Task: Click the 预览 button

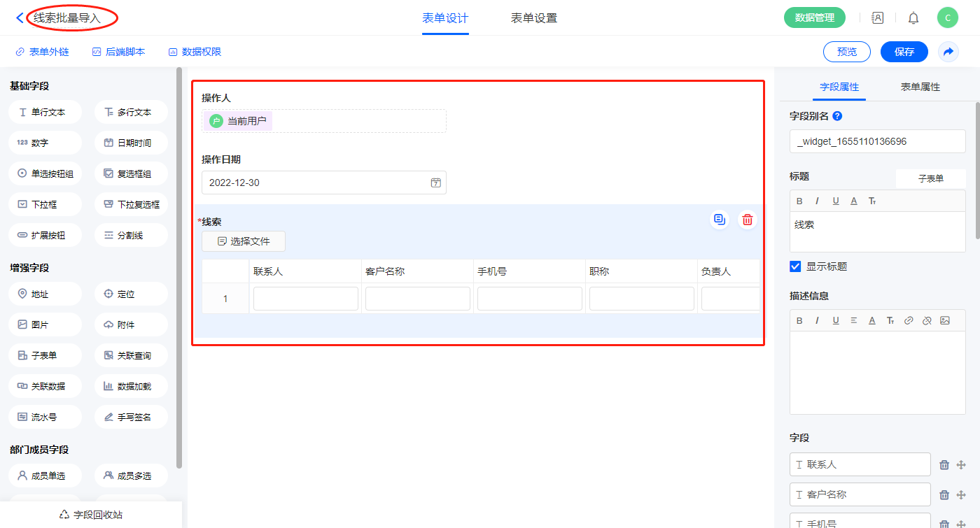Action: coord(846,52)
